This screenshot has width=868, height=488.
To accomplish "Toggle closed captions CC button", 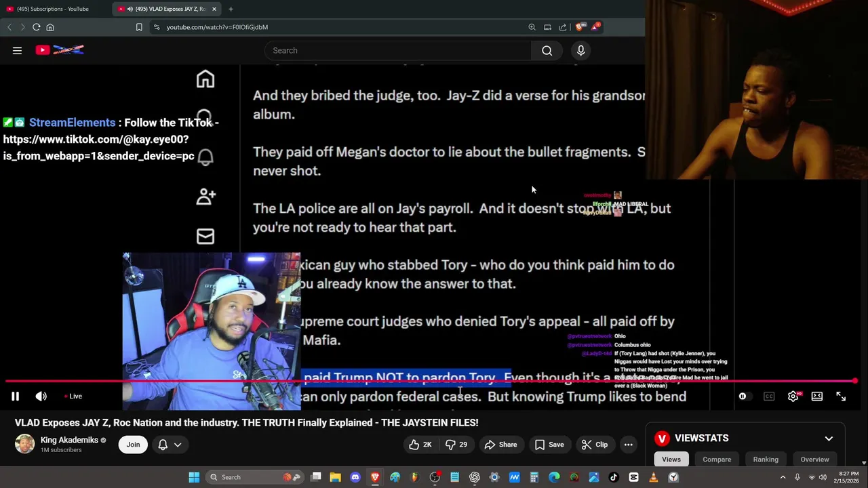I will tap(769, 396).
